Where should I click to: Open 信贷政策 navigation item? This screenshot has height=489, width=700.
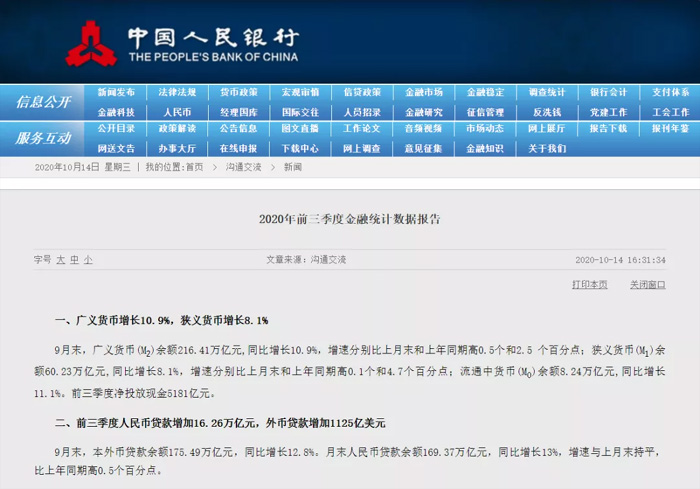[x=362, y=92]
